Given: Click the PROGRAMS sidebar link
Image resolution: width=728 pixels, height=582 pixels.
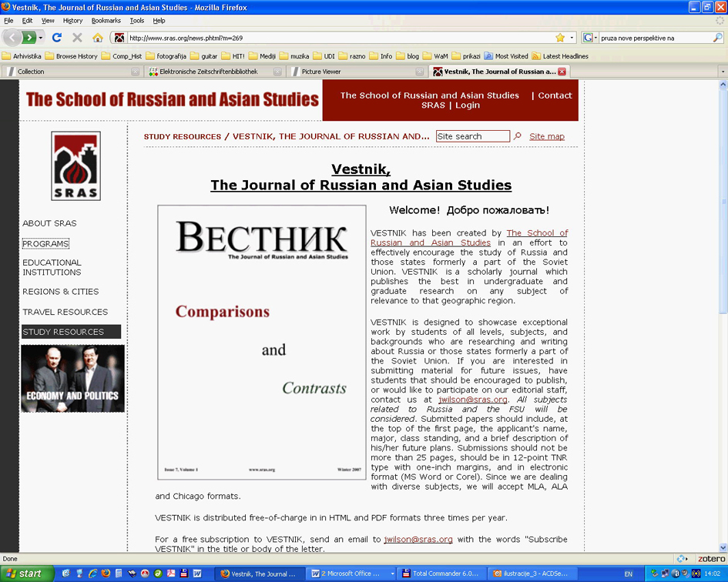Looking at the screenshot, I should coord(45,243).
